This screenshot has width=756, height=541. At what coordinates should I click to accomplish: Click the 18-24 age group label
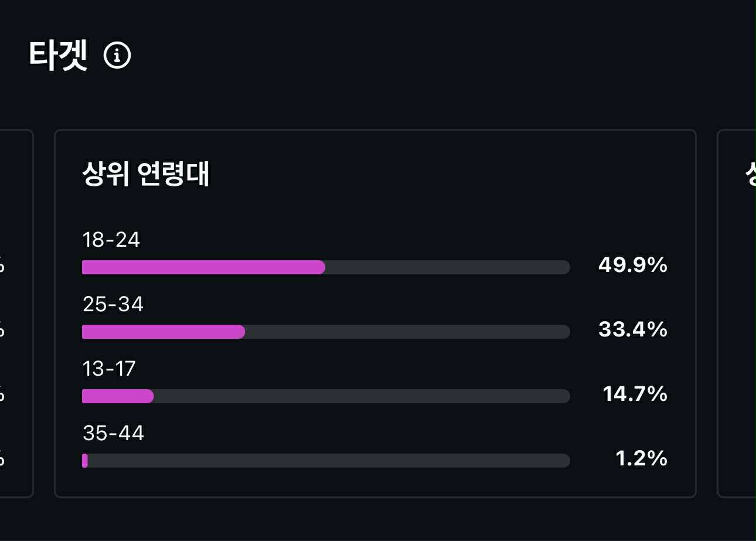(111, 240)
